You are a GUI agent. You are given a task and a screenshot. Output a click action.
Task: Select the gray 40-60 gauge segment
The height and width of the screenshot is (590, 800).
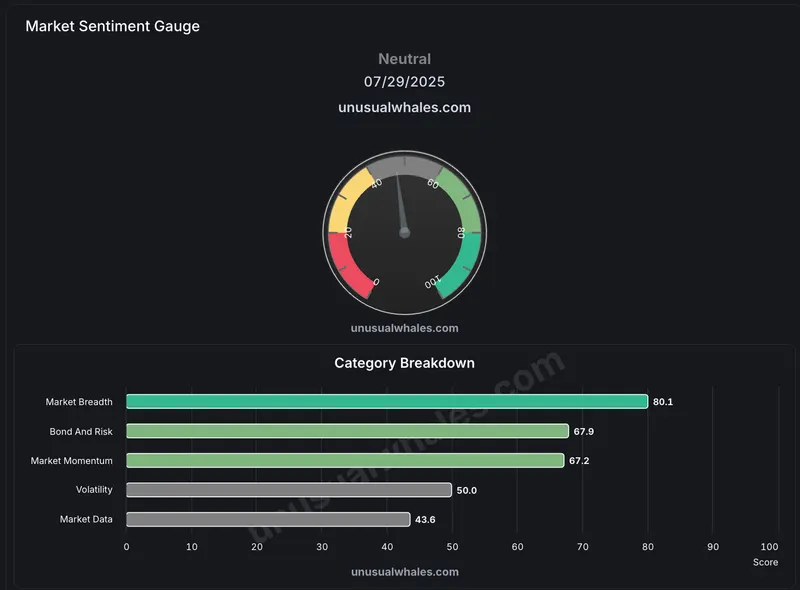click(x=405, y=166)
